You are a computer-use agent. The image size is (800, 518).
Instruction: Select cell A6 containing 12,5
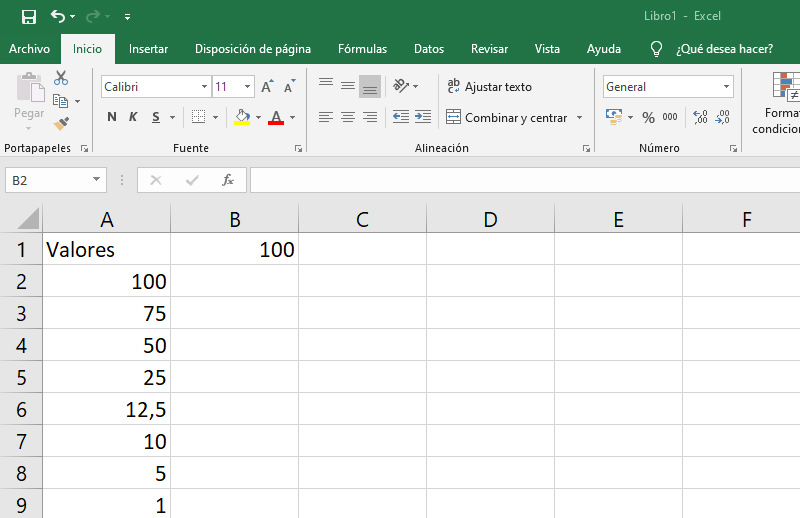[107, 409]
